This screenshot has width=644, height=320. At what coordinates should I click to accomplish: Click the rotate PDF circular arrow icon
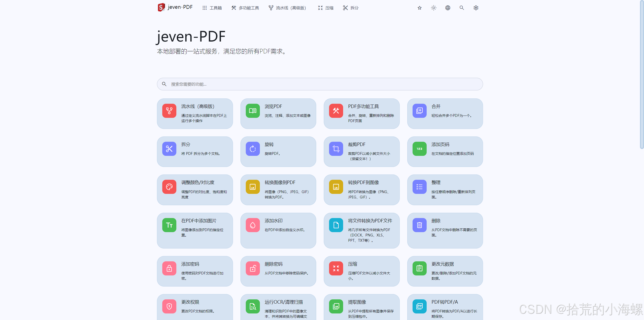[x=253, y=149]
